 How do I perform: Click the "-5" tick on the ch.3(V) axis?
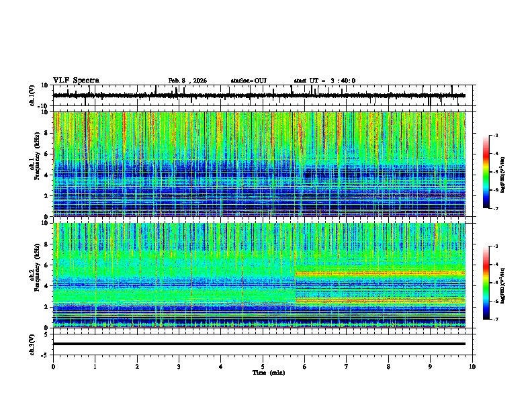point(45,355)
